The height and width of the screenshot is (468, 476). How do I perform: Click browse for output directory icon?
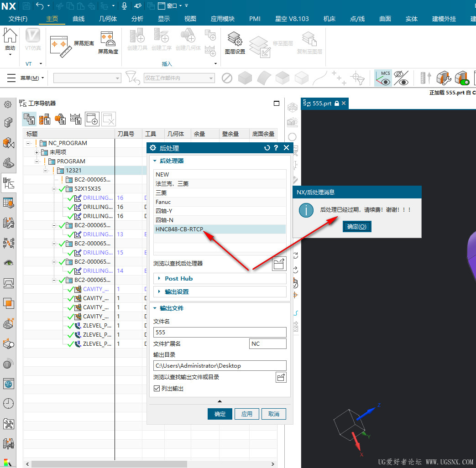click(x=281, y=377)
